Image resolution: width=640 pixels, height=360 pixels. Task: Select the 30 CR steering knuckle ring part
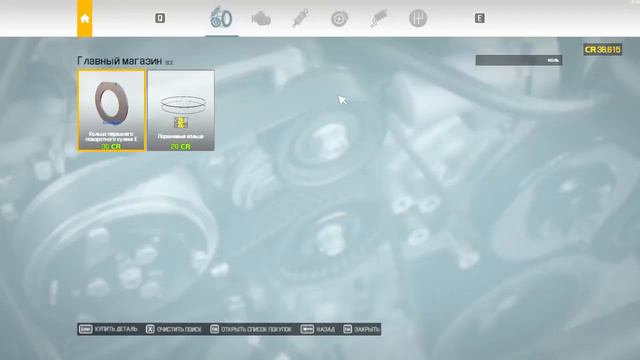[x=111, y=110]
